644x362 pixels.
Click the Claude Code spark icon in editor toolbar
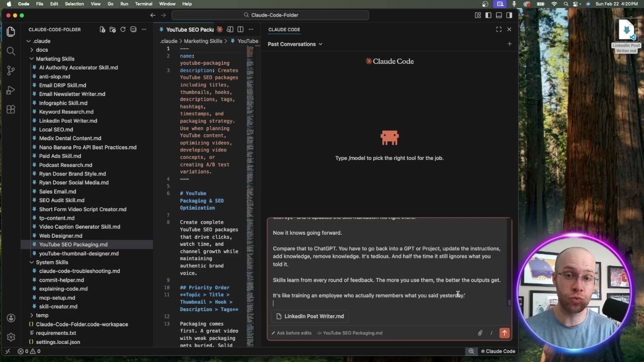point(219,30)
